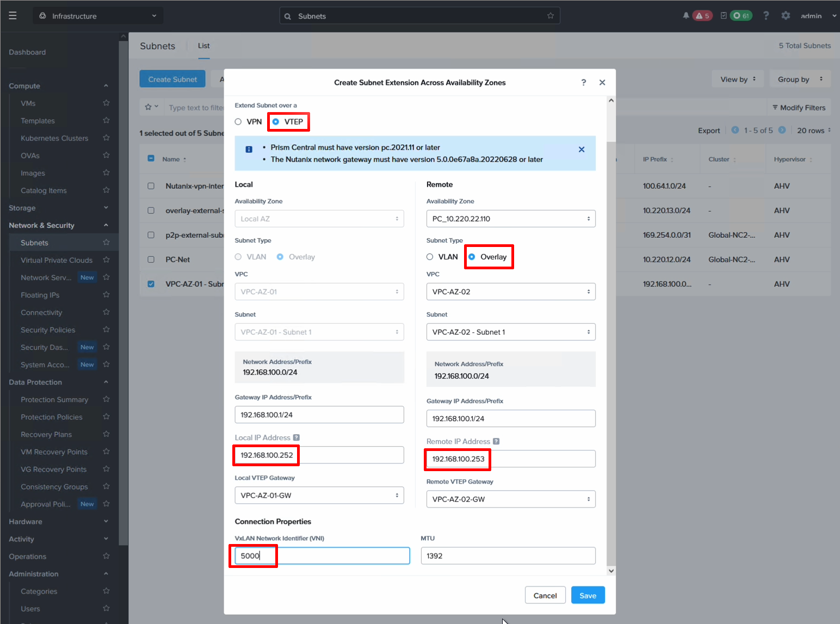Click the Local IP Address help icon
Viewport: 840px width, 624px height.
[297, 437]
